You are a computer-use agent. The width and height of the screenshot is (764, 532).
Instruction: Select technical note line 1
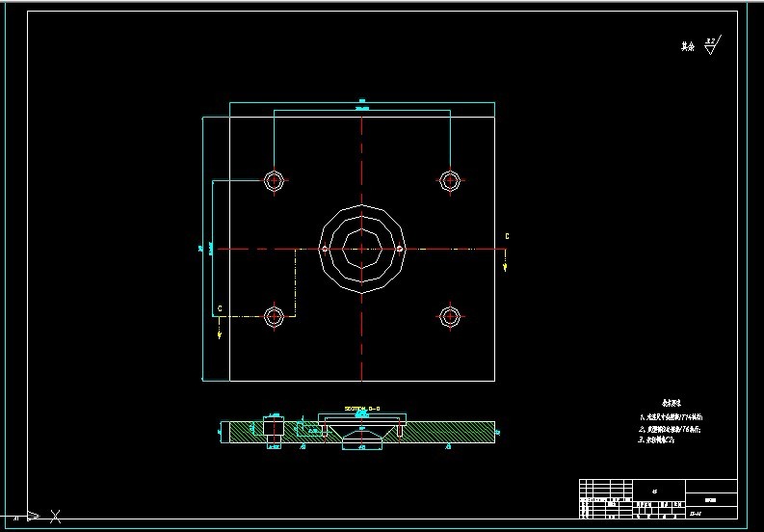pos(671,417)
